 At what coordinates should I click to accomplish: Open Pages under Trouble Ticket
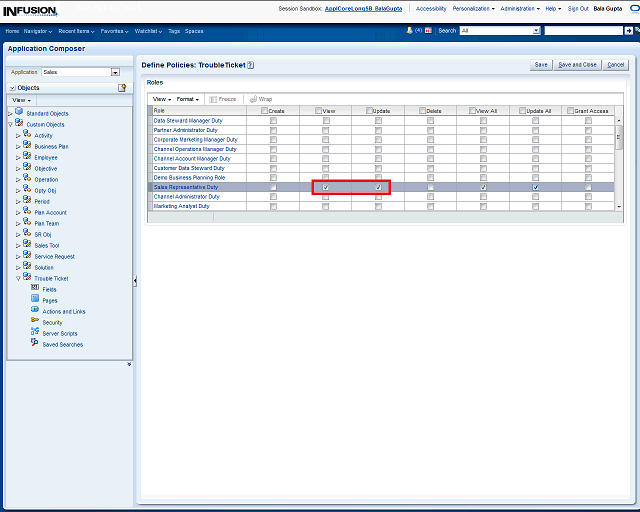pos(49,300)
